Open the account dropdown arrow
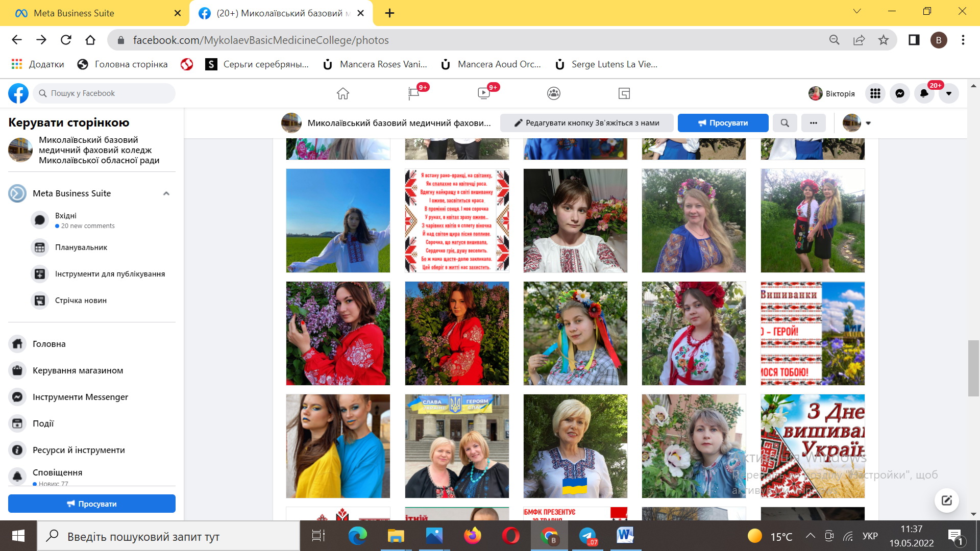This screenshot has height=551, width=980. (x=949, y=93)
